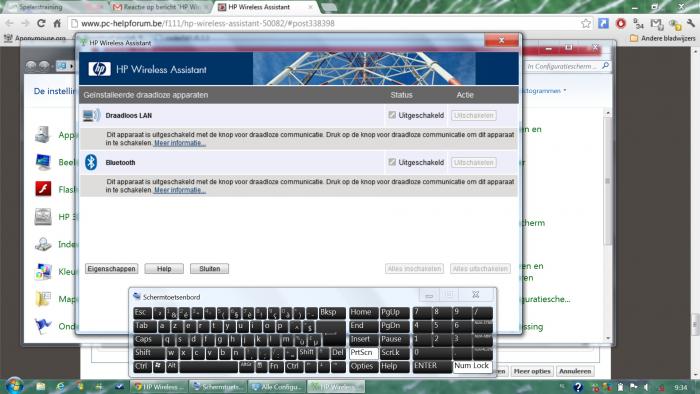The height and width of the screenshot is (394, 700).
Task: Click the Eigenschappen button
Action: (x=111, y=269)
